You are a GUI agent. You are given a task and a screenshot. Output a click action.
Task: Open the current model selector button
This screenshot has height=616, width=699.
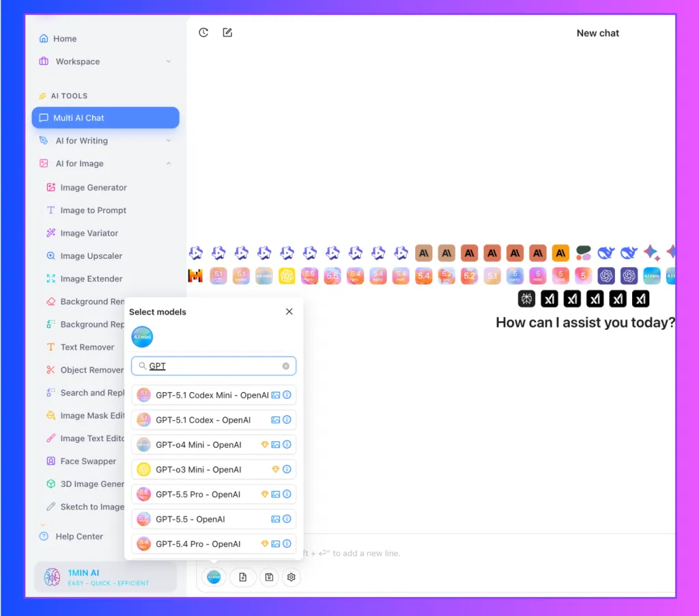click(214, 577)
